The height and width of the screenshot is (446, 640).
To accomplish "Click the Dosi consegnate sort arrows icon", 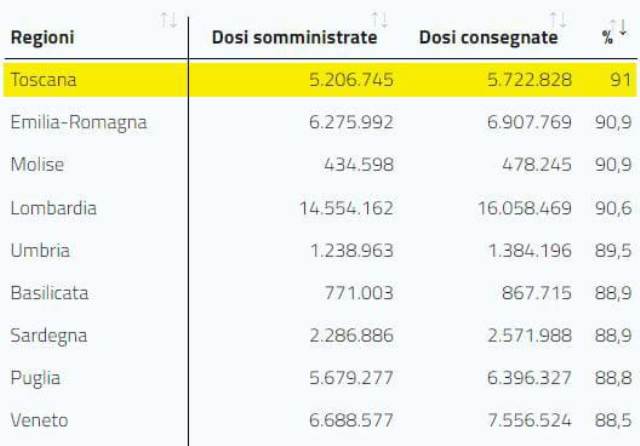I will pos(558,20).
